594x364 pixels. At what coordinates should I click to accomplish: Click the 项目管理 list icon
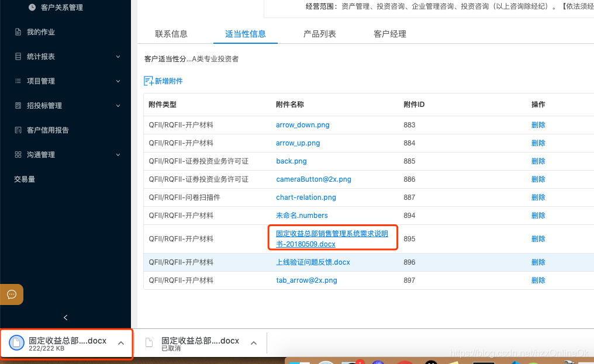[18, 81]
